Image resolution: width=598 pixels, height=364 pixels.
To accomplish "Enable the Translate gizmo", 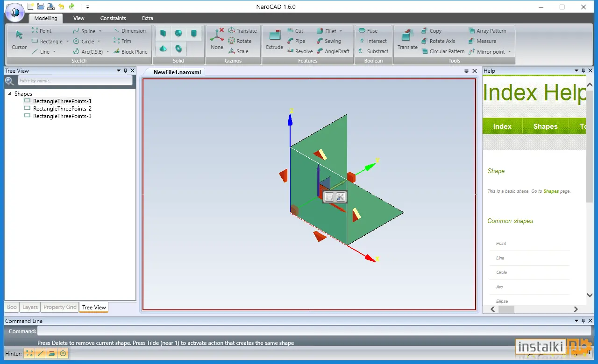I will click(242, 31).
